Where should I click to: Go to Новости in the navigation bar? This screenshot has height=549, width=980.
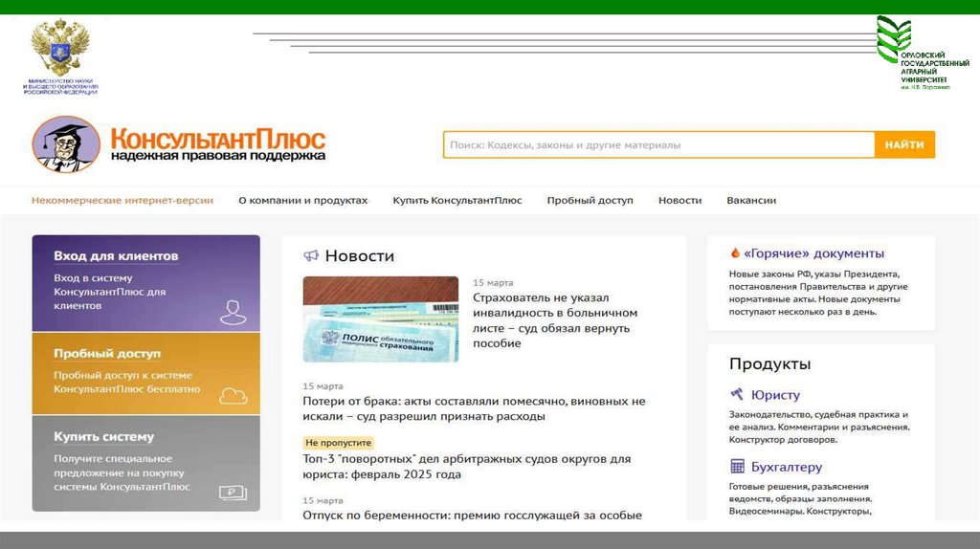click(680, 201)
